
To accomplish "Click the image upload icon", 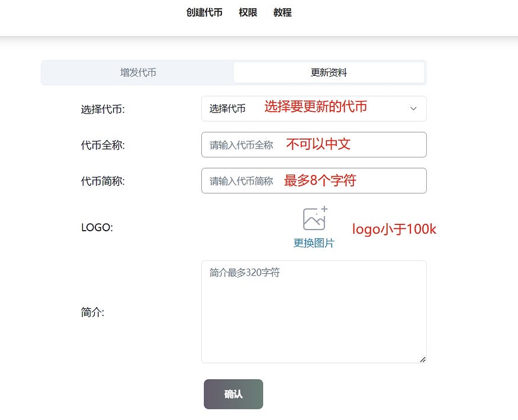I will (x=315, y=218).
